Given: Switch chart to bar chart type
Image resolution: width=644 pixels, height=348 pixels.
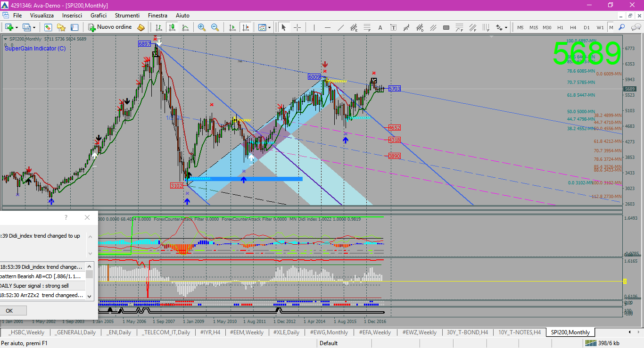Looking at the screenshot, I should (x=159, y=27).
